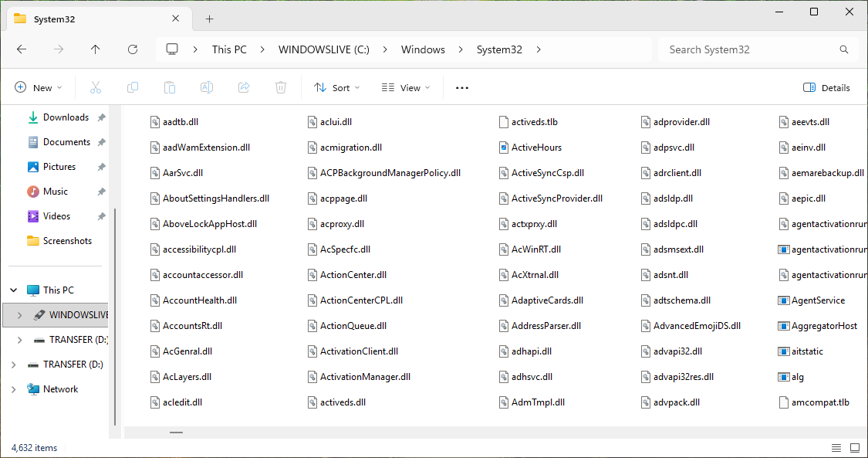Switch to details list view in status bar
Viewport: 868px width, 458px height.
[x=836, y=448]
